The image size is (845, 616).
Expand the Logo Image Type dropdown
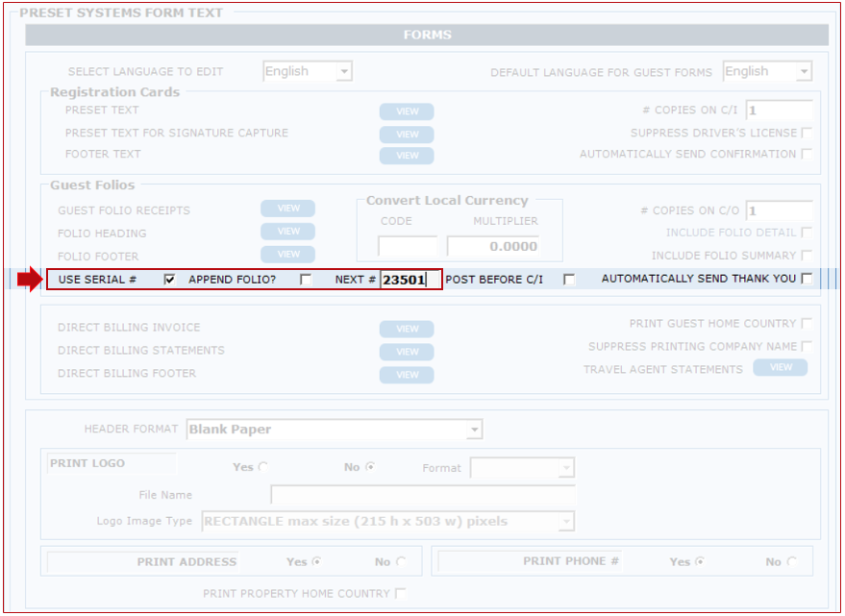(387, 522)
